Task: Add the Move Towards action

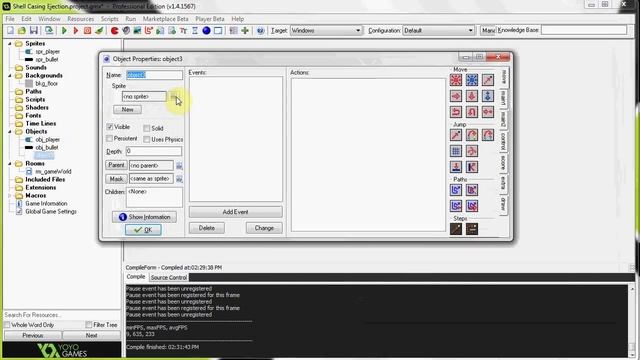Action: tap(488, 80)
